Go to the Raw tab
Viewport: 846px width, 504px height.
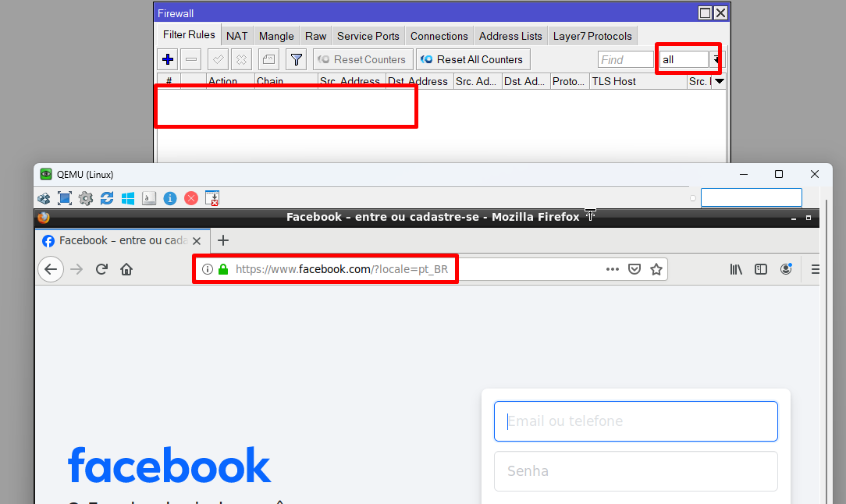click(315, 36)
